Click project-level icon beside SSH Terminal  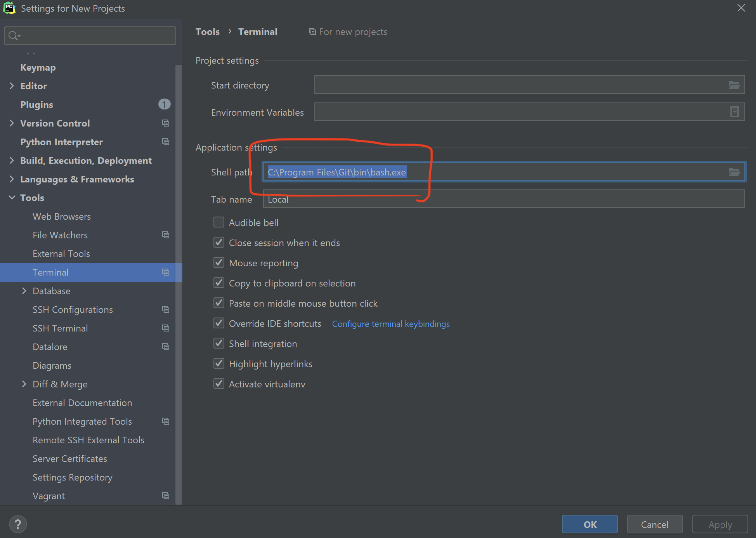[x=166, y=328]
